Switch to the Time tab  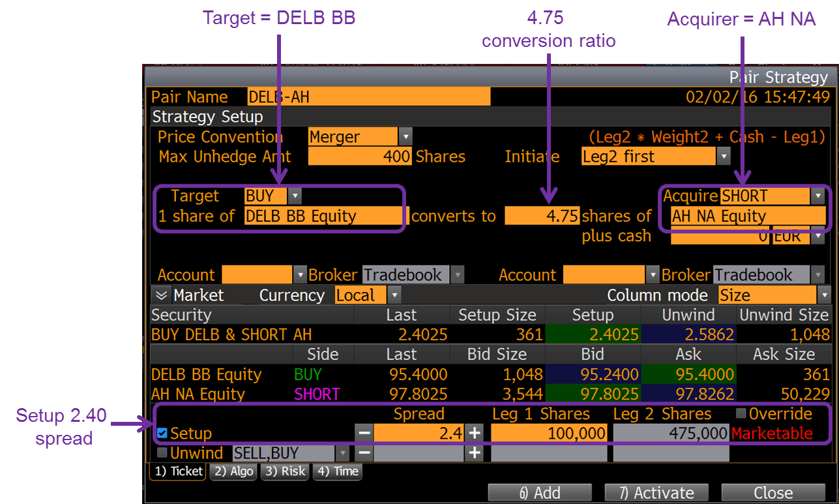tap(337, 471)
